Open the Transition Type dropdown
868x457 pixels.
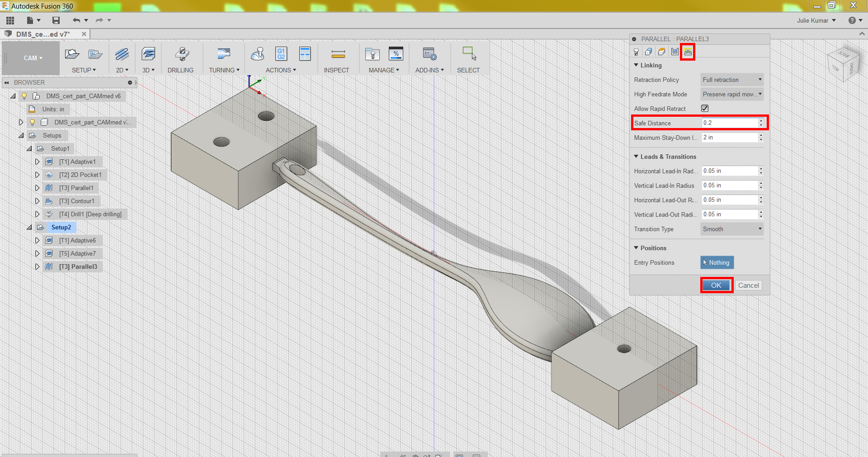click(x=732, y=229)
